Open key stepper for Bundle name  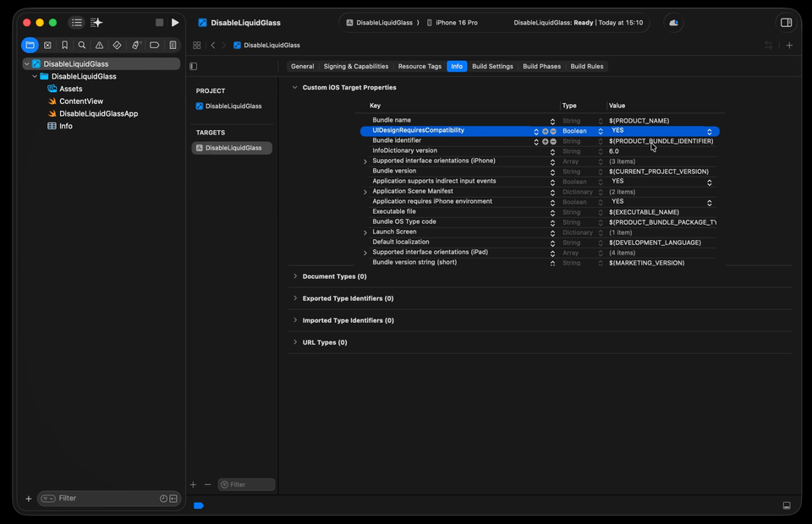552,122
